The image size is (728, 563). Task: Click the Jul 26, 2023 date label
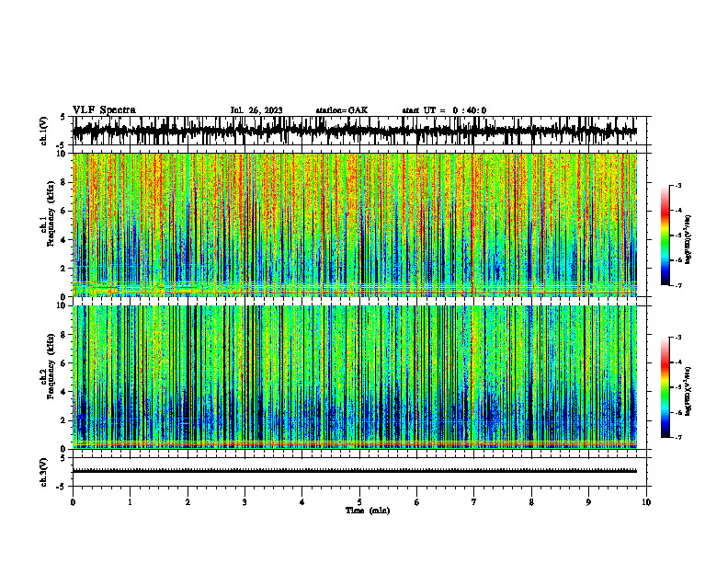point(256,110)
